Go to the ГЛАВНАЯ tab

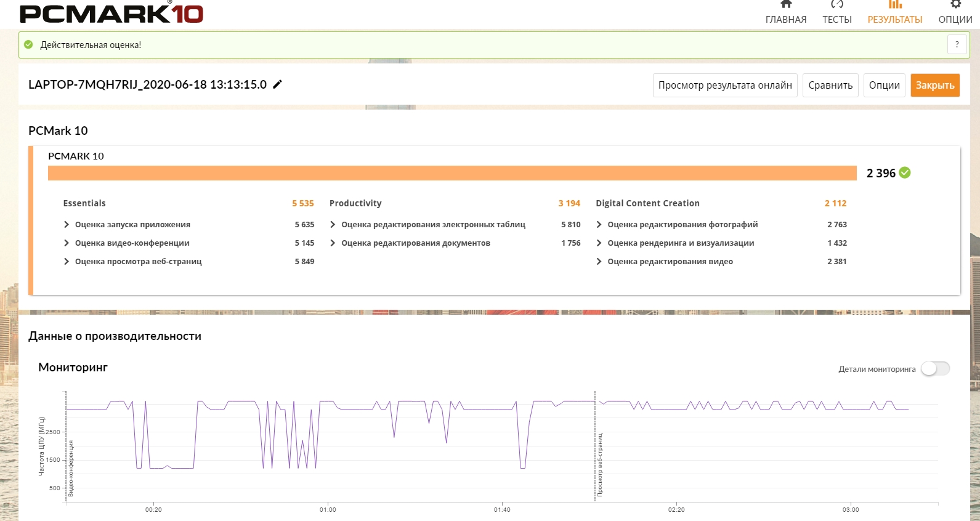786,13
